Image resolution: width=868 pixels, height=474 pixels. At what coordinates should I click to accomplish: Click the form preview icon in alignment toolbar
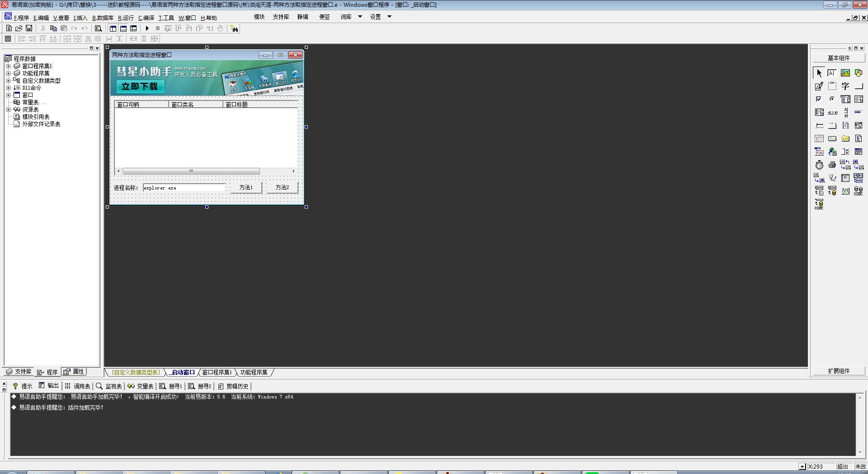pos(8,39)
